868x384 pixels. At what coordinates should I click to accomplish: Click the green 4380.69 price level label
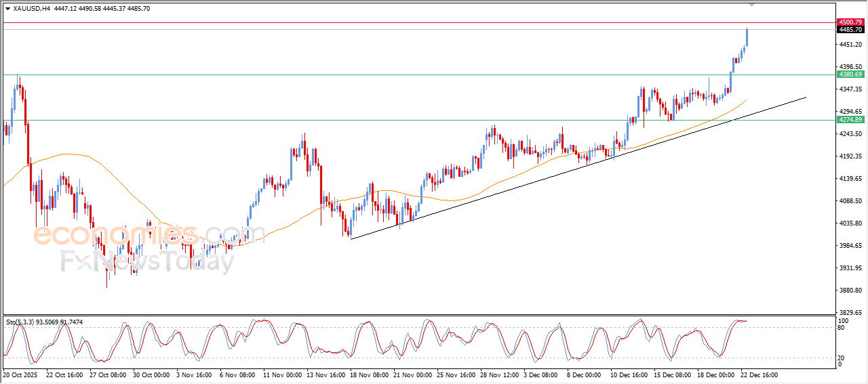click(x=850, y=74)
